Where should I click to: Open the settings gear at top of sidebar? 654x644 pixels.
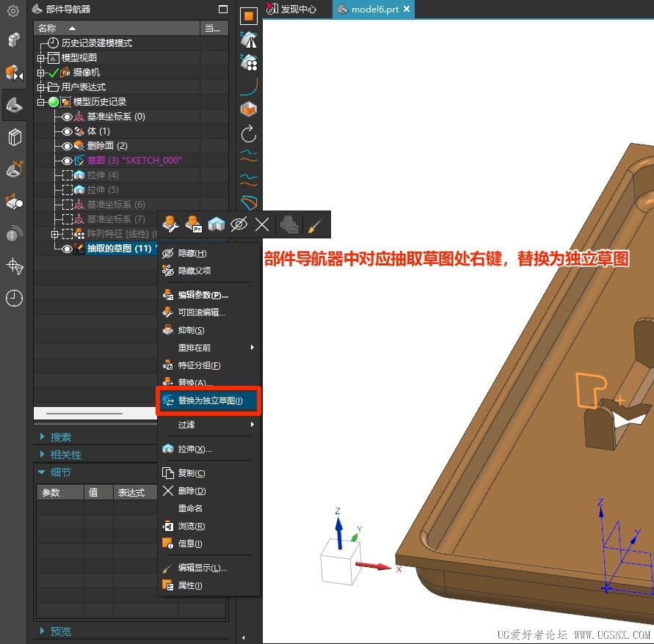tap(13, 10)
